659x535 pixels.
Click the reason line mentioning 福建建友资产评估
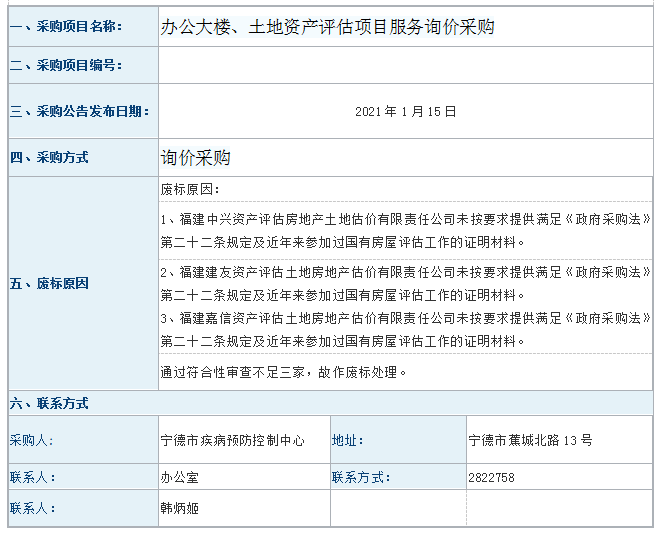pyautogui.click(x=405, y=284)
